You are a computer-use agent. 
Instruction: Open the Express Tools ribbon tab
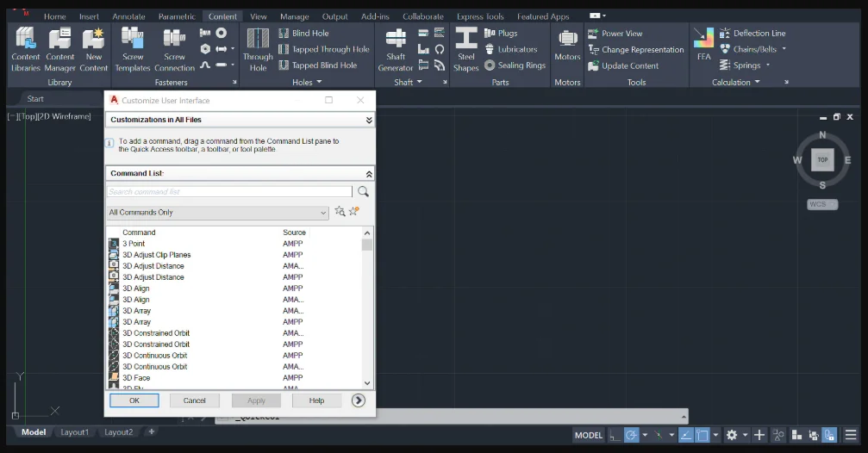tap(480, 16)
